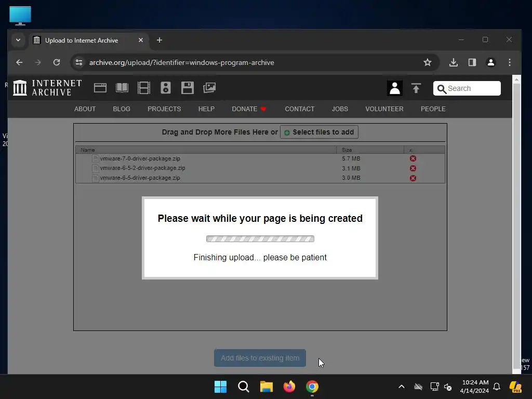This screenshot has height=399, width=532.
Task: Remove vmware-6-5-driver-package.zip with the red X
Action: click(413, 178)
